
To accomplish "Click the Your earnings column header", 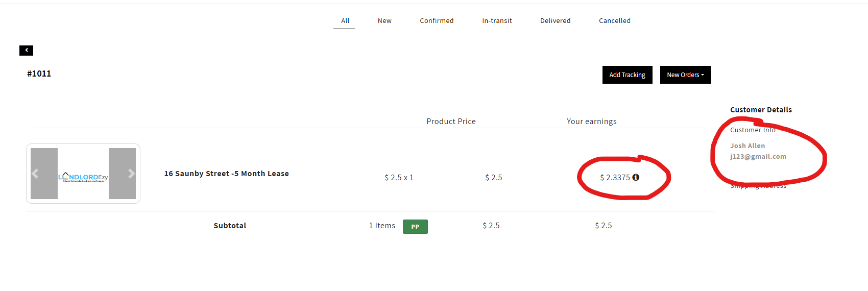I will (x=591, y=122).
